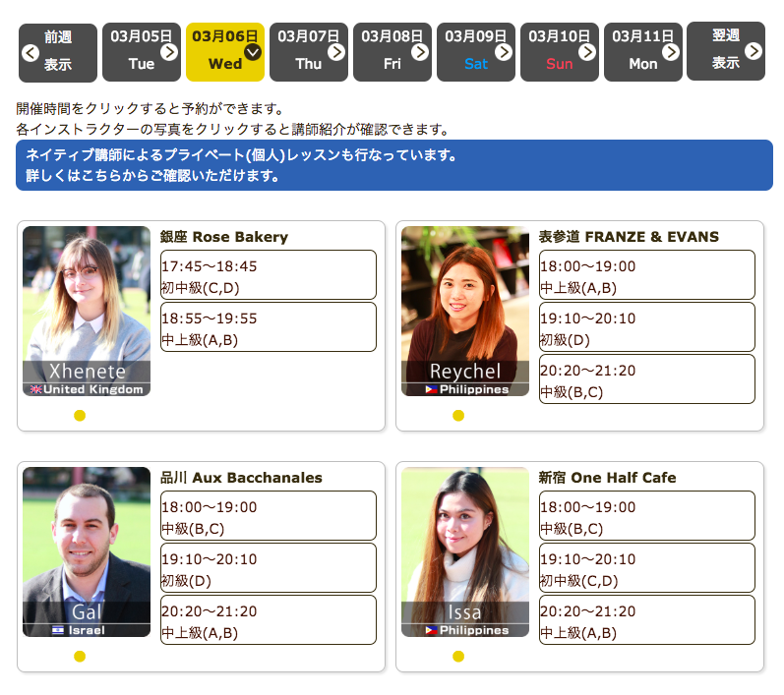784x695 pixels.
Task: Click the arrow icon on 03月07日 Thu
Action: [x=336, y=52]
